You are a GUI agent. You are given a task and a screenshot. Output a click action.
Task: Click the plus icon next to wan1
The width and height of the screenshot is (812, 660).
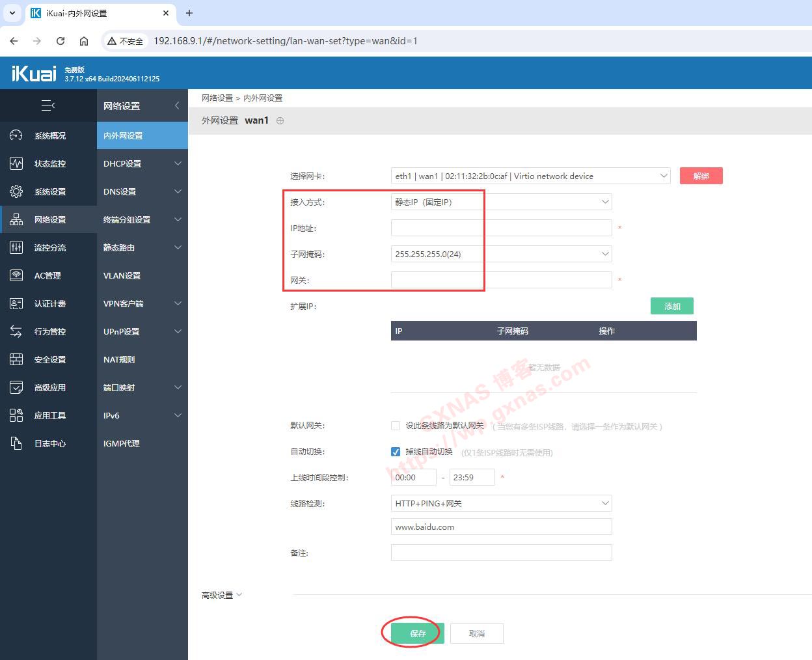tap(280, 120)
